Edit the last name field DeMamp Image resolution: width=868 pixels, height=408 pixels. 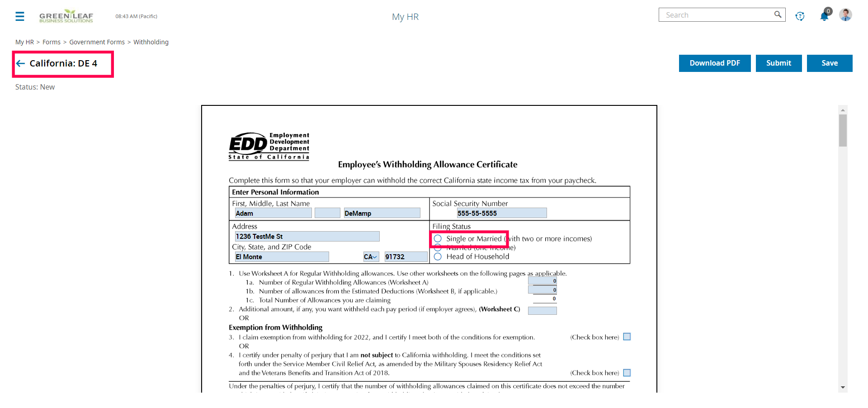(x=382, y=213)
